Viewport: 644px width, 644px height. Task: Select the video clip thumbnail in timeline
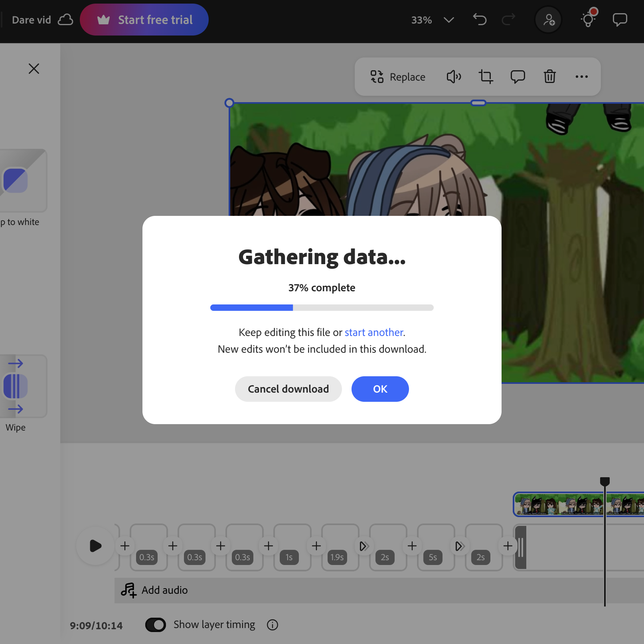click(579, 504)
